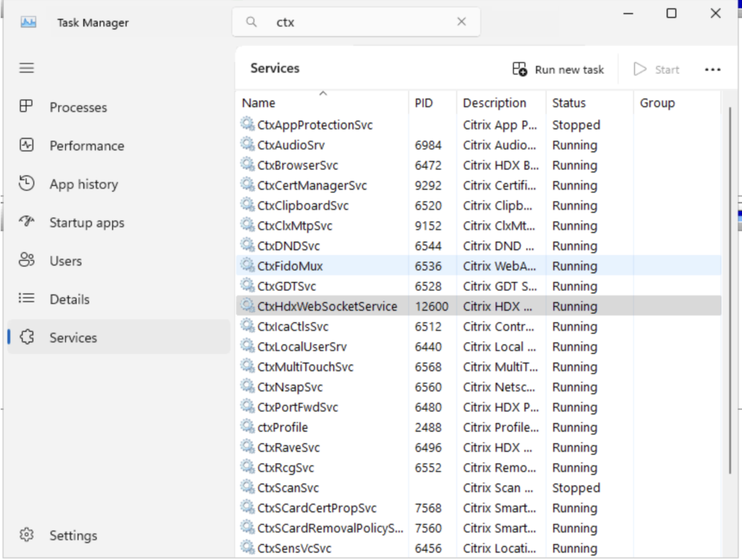The width and height of the screenshot is (742, 560).
Task: Click the Run new task icon
Action: pos(520,69)
